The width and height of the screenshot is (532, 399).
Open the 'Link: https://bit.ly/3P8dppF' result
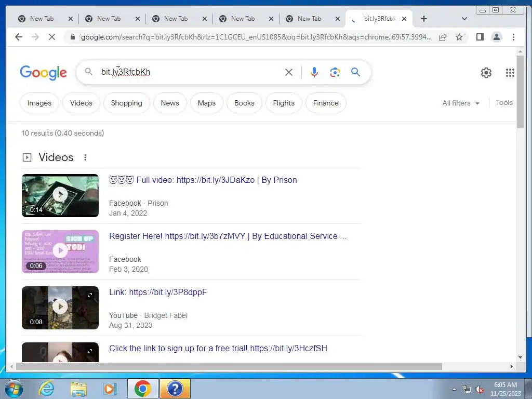pyautogui.click(x=158, y=292)
